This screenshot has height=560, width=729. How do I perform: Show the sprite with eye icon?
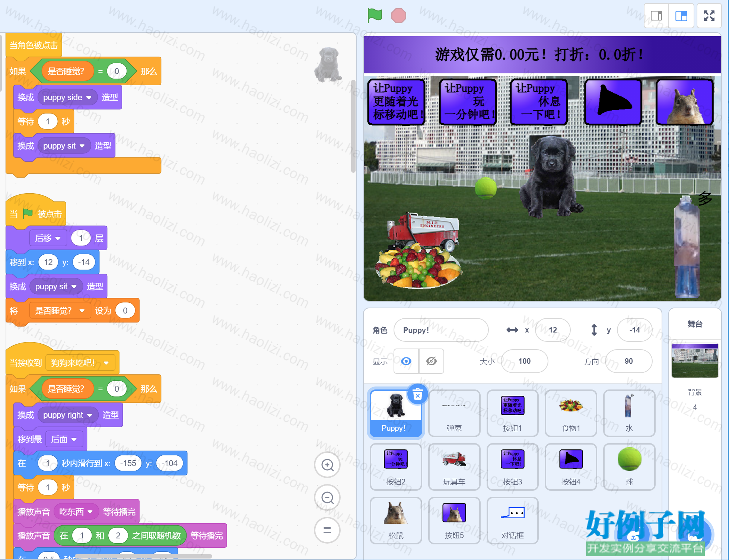click(x=406, y=361)
